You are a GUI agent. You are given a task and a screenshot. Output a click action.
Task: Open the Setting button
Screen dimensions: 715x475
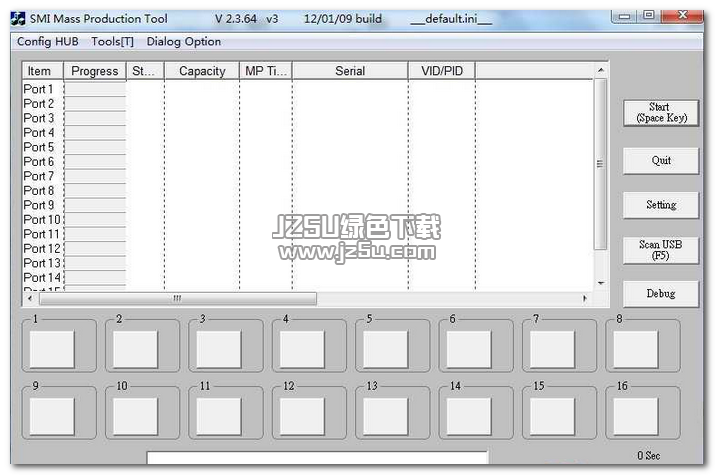(x=661, y=205)
